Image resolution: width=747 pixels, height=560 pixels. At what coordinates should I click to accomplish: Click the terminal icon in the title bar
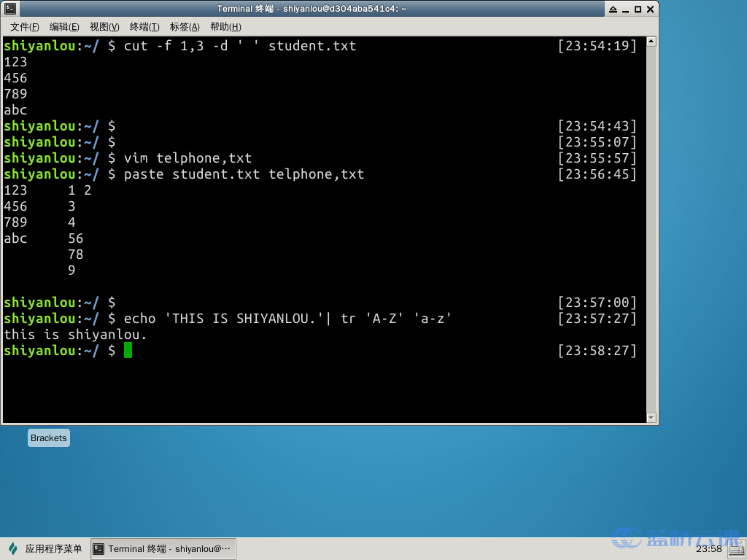9,9
